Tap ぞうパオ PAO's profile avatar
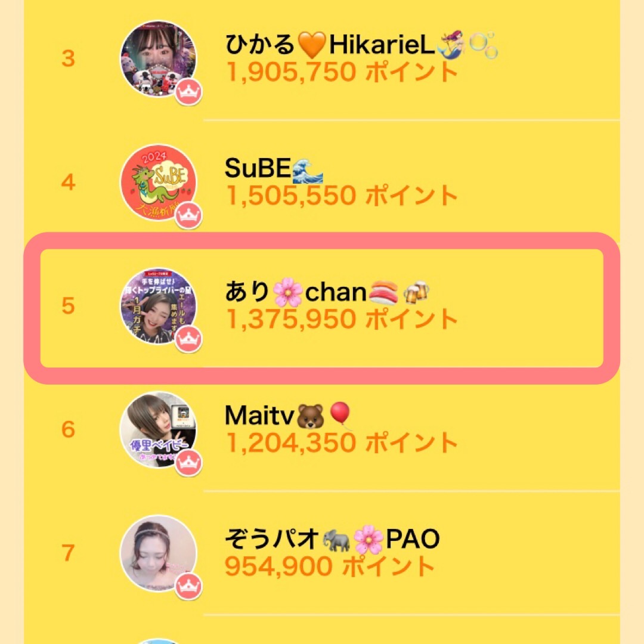This screenshot has width=644, height=644. (x=157, y=552)
